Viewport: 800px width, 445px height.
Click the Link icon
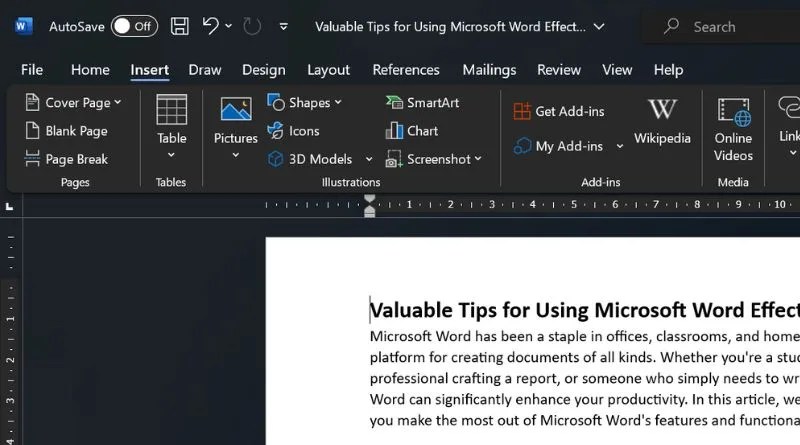coord(789,108)
